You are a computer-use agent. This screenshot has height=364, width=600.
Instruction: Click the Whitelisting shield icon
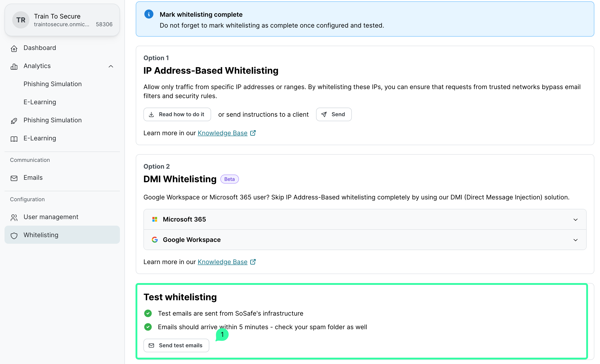click(14, 235)
